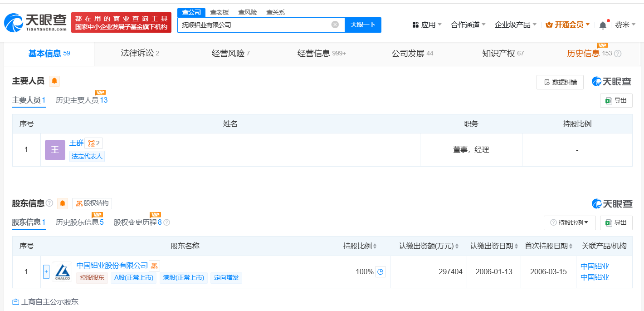
Task: Open the 王群 person link
Action: 76,143
